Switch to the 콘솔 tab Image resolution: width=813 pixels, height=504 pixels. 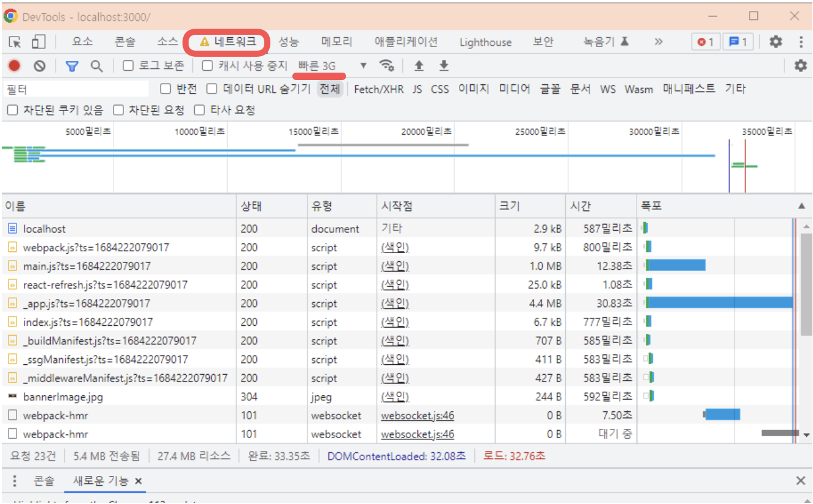125,41
